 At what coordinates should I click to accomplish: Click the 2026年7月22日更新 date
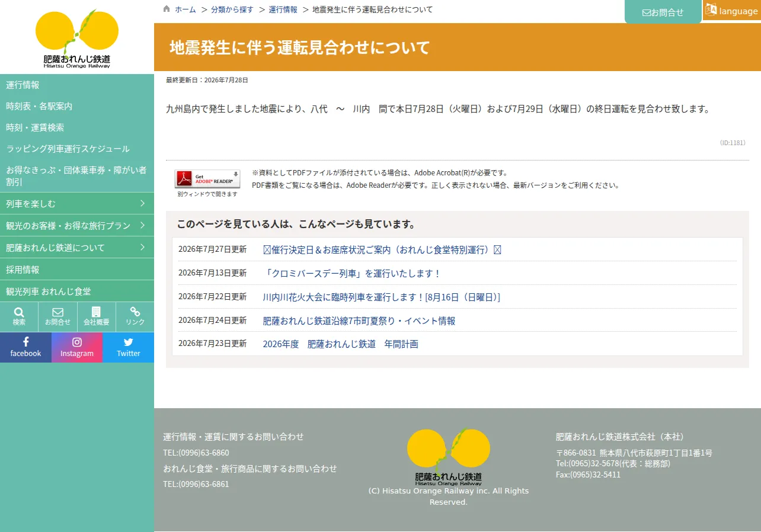point(212,297)
